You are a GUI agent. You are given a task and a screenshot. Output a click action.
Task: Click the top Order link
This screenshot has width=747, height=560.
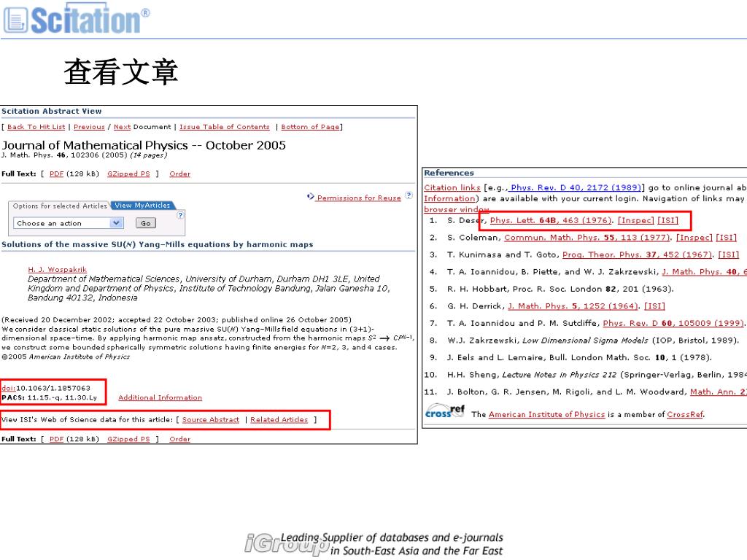(179, 174)
